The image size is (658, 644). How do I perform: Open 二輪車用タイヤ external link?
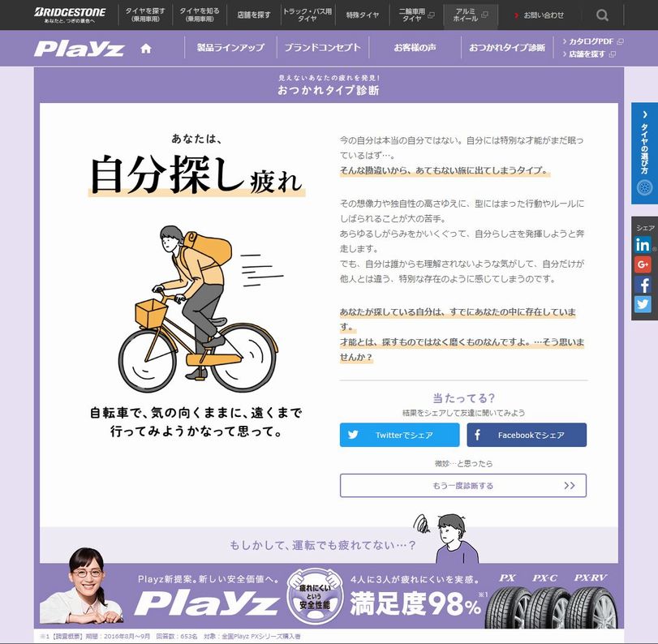pos(416,15)
